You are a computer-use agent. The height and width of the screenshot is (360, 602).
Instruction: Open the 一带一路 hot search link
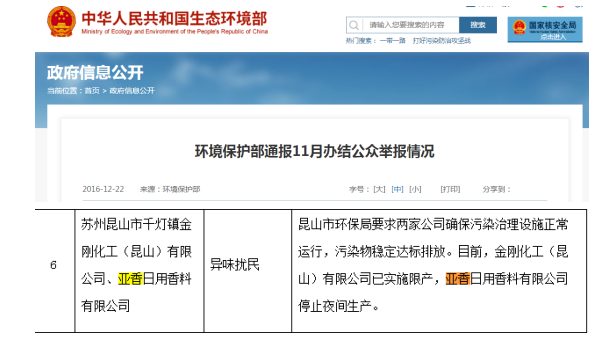click(392, 41)
